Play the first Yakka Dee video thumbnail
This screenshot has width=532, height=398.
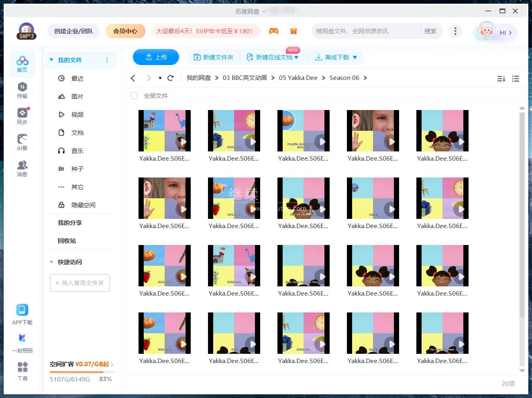coord(165,131)
